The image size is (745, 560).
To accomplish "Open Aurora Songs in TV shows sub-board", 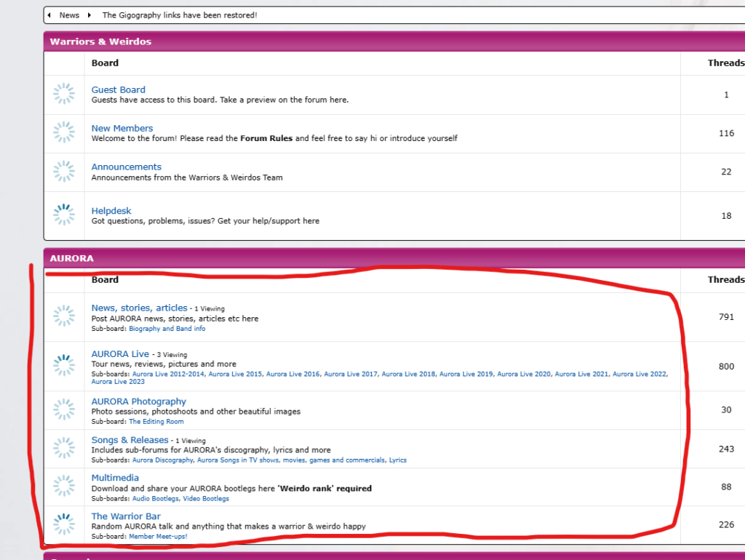I will pyautogui.click(x=291, y=460).
